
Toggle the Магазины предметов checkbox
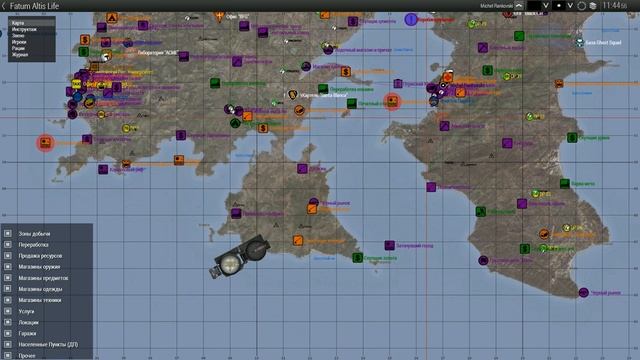tap(7, 278)
